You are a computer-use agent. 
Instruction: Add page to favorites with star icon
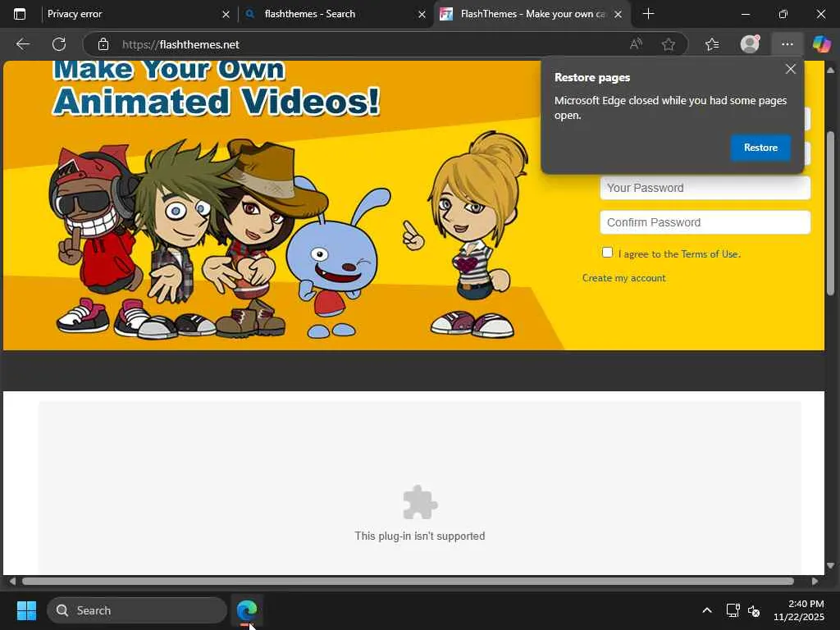tap(668, 44)
